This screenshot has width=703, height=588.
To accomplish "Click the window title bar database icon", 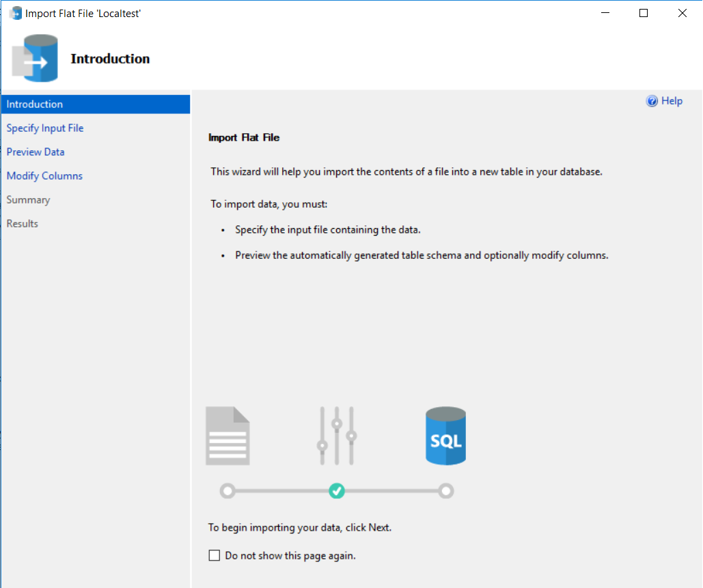I will click(x=16, y=13).
